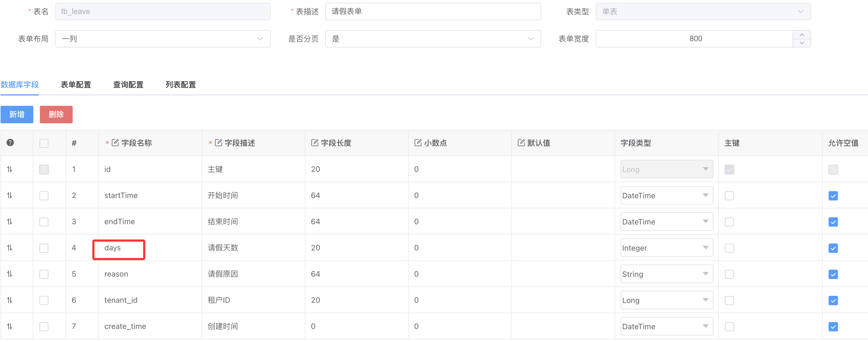Image resolution: width=868 pixels, height=342 pixels.
Task: Click the 表描述 input field
Action: pyautogui.click(x=433, y=11)
